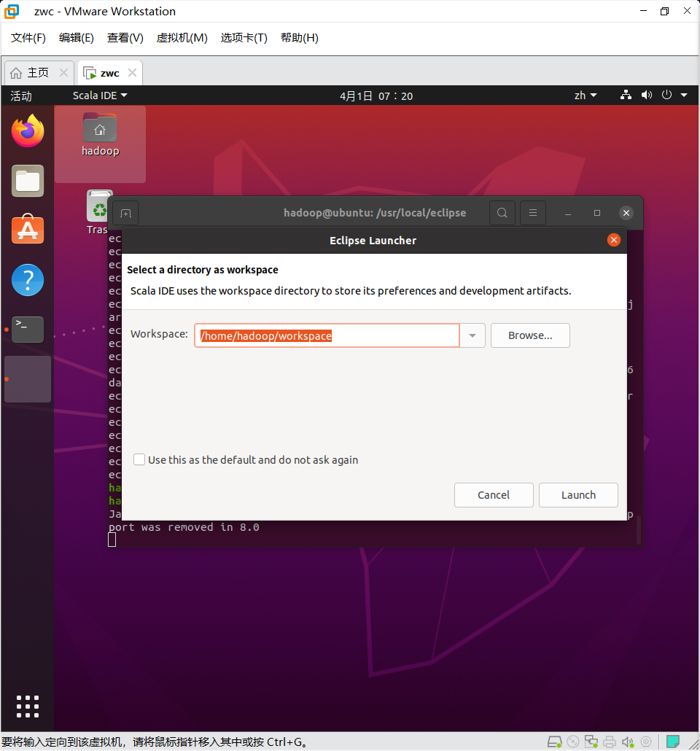Click VMware hard disk status icon
This screenshot has height=751, width=700.
[555, 742]
